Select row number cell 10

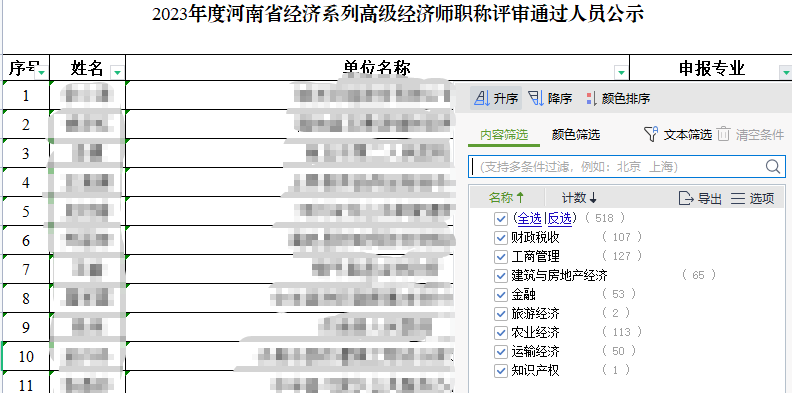click(26, 357)
